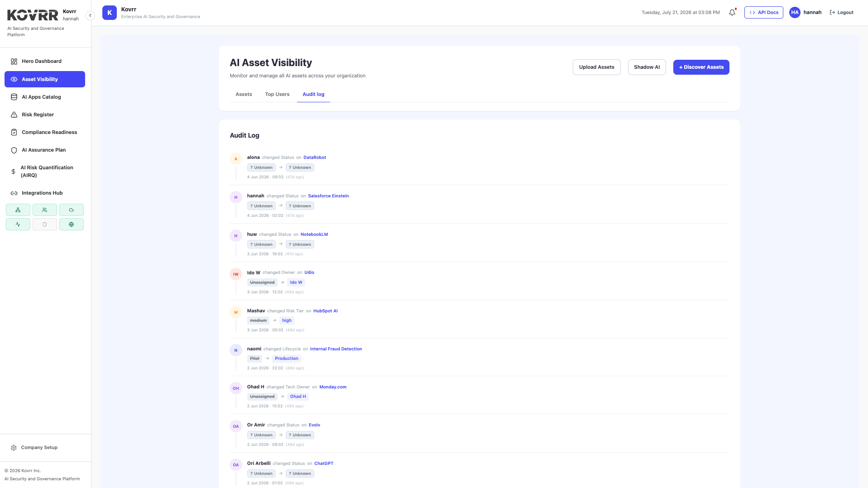Open the org-chart integration tile

[x=18, y=210]
